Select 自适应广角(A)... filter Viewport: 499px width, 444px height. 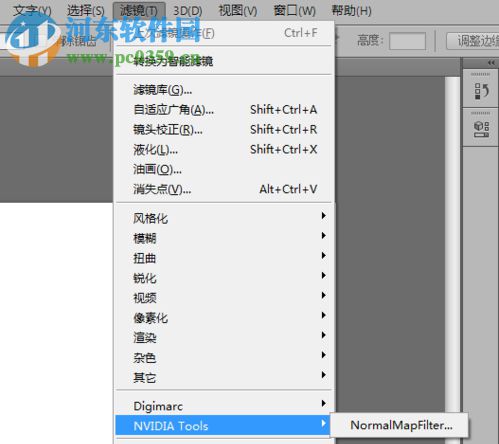[x=223, y=110]
